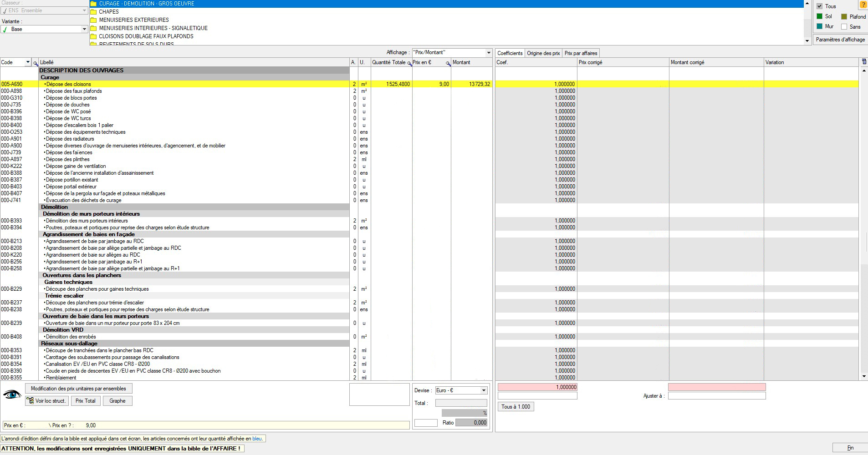Click the Graphe button
Screen dimensions: 868x455
tap(117, 401)
